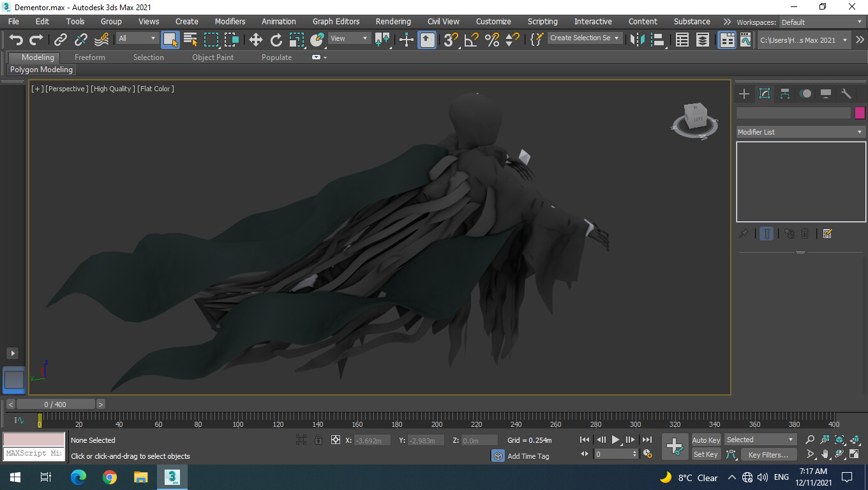Activate the Pan hand viewport control
The image size is (868, 490).
pos(825,454)
